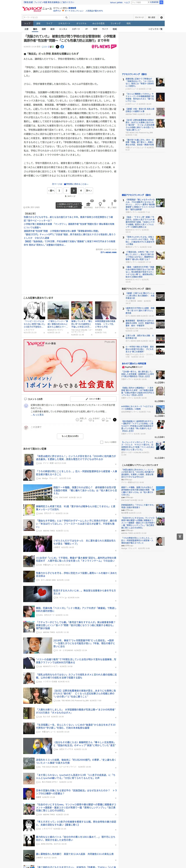
Task: Click コメントを書く button
Action: point(93,399)
